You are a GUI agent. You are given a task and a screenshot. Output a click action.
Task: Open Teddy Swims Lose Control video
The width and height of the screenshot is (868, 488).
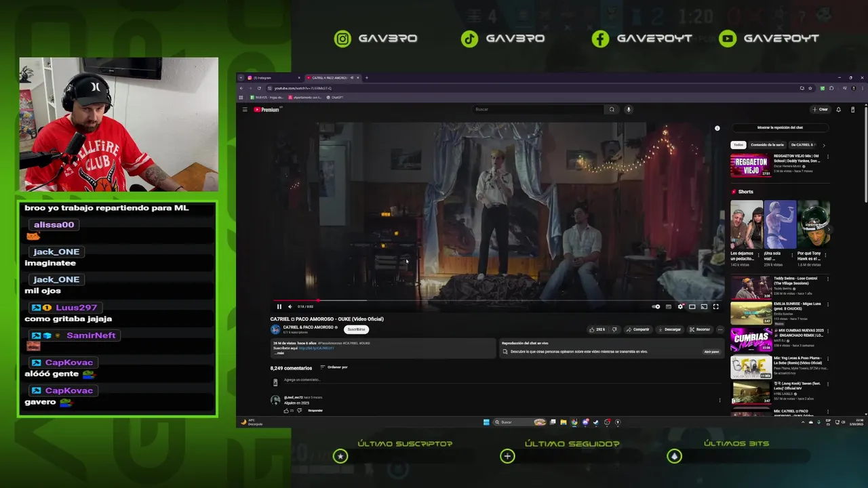tap(751, 287)
